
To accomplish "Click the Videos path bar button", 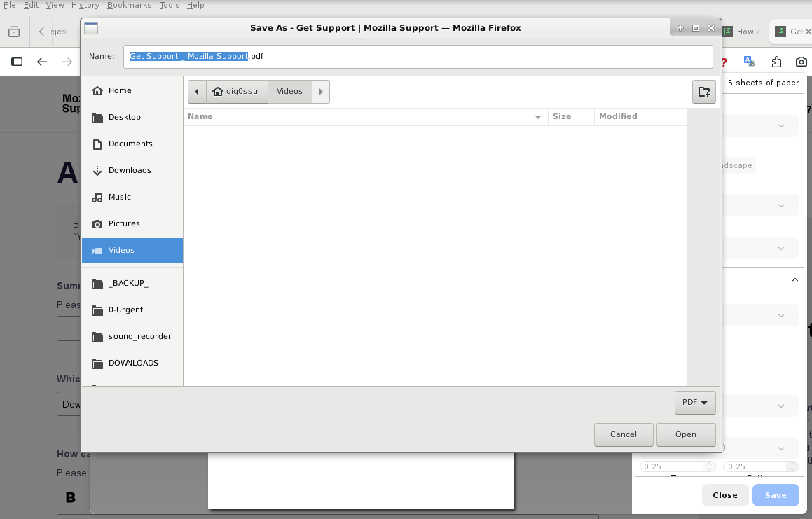I will coord(289,92).
